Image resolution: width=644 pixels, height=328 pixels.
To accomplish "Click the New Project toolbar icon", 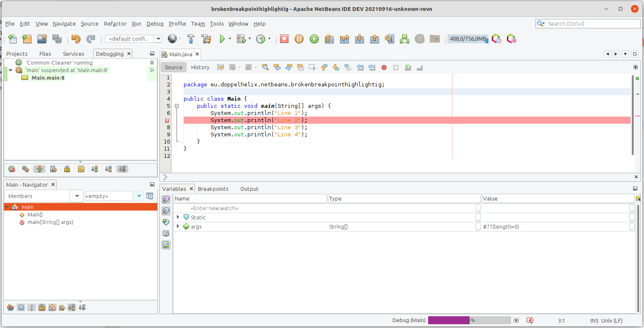I will coord(27,39).
